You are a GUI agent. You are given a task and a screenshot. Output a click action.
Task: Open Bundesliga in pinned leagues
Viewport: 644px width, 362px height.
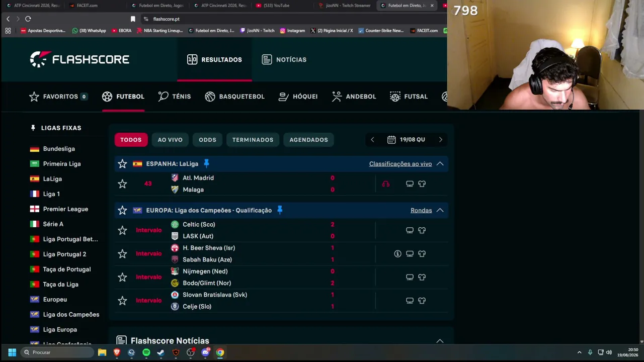(x=59, y=149)
